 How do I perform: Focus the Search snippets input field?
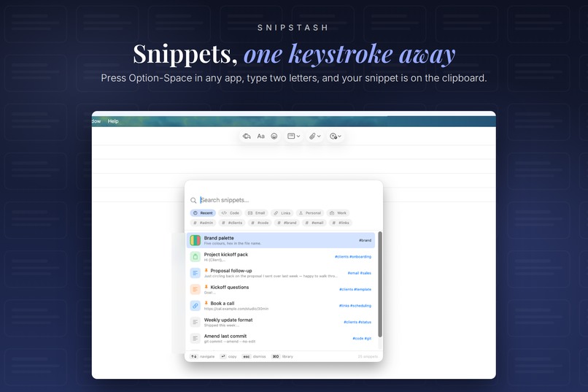[289, 200]
